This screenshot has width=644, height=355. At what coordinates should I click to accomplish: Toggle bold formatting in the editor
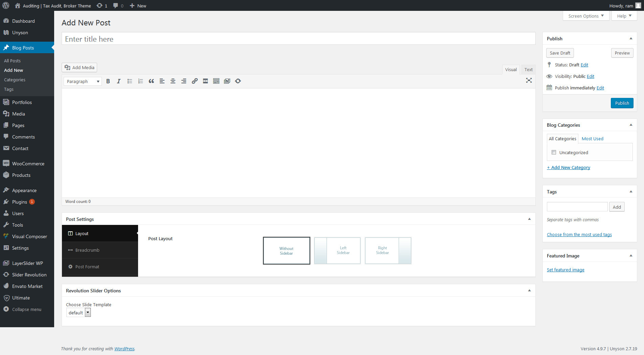[108, 81]
